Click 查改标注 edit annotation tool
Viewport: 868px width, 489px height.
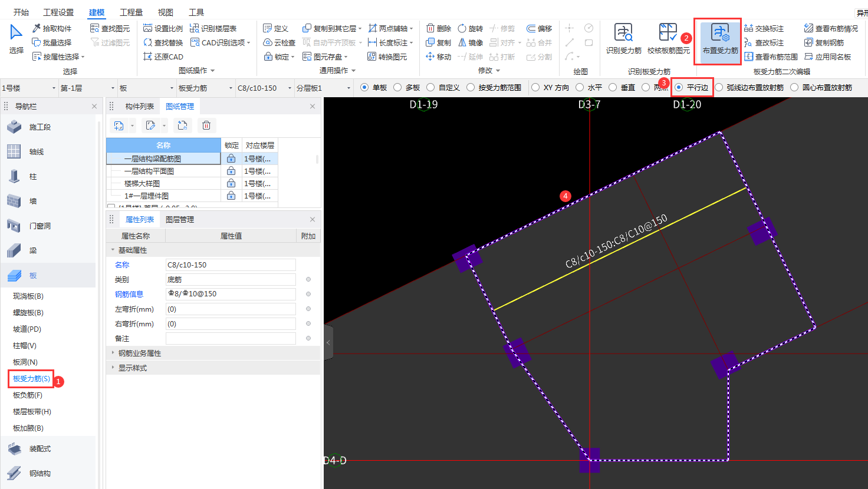pyautogui.click(x=764, y=42)
